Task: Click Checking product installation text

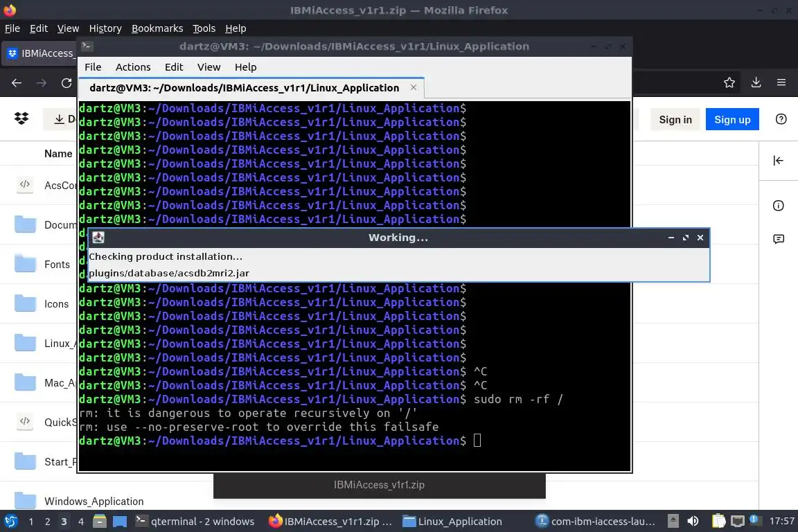Action: [166, 256]
